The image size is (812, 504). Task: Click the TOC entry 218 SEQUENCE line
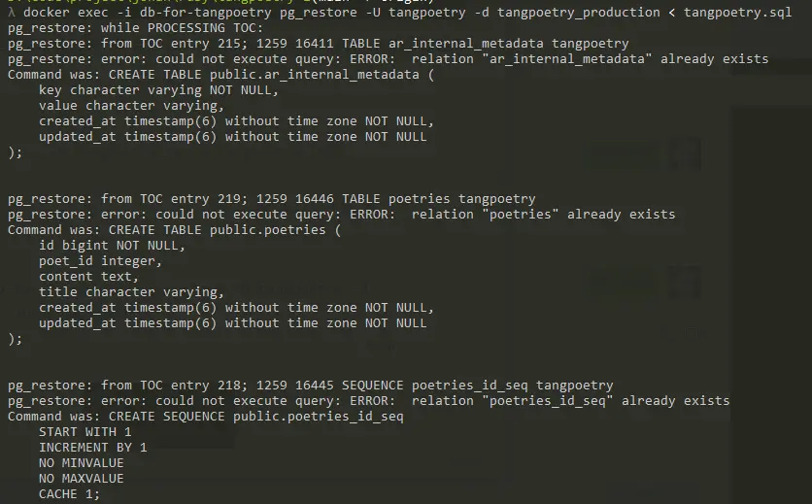pos(310,386)
